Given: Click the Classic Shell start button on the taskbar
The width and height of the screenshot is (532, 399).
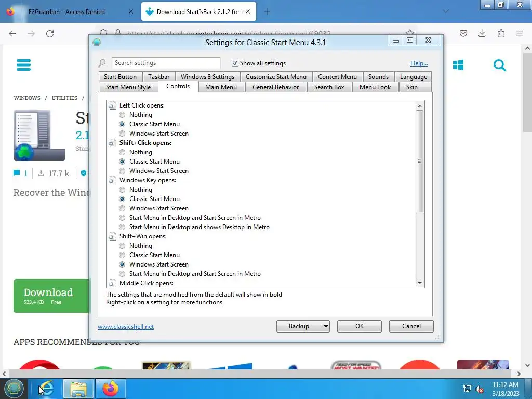Looking at the screenshot, I should [14, 389].
